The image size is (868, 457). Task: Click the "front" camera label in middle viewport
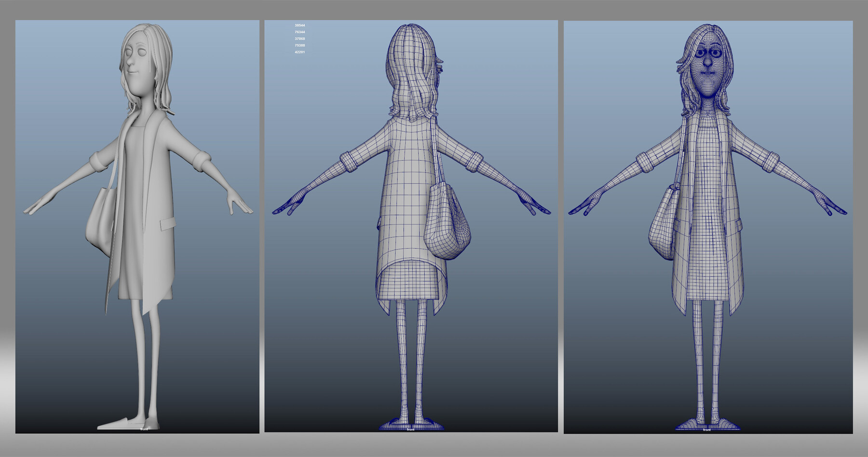coord(410,430)
